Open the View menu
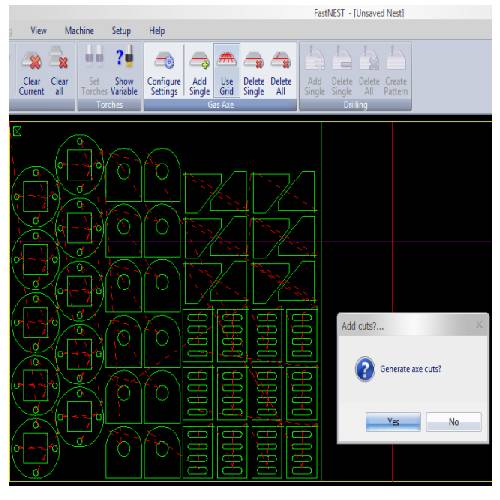The height and width of the screenshot is (500, 500). 39,31
